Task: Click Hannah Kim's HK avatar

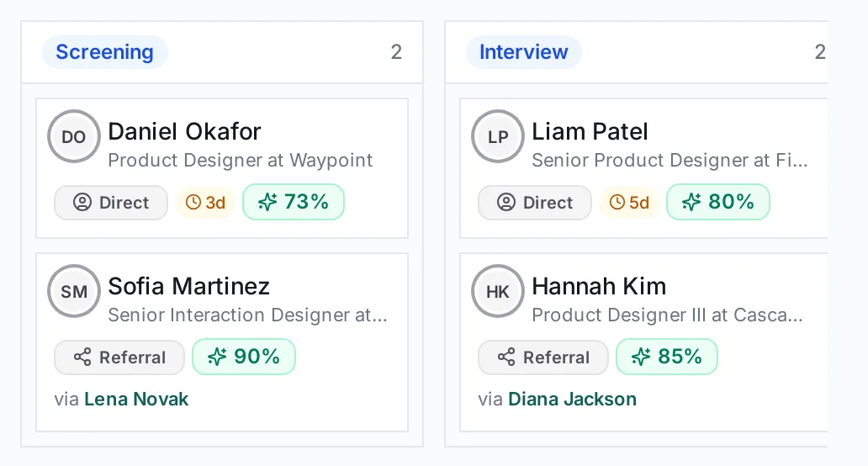Action: coord(498,291)
